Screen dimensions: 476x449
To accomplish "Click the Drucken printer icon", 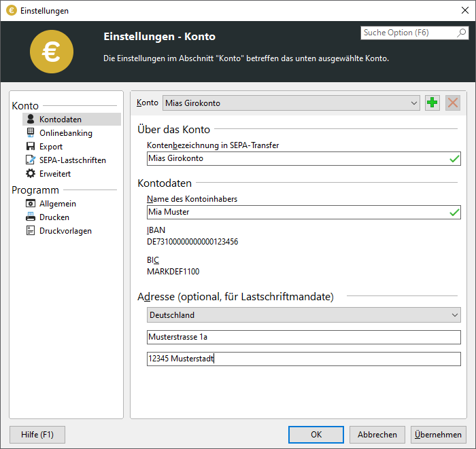I will (31, 217).
